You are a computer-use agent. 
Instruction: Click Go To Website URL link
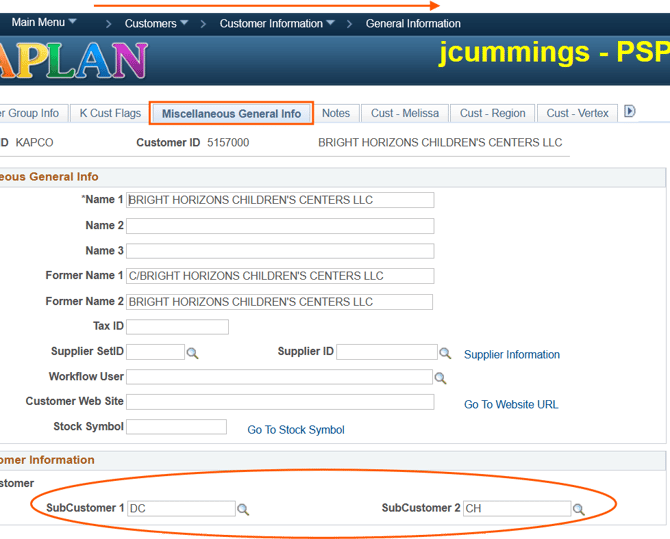511,404
